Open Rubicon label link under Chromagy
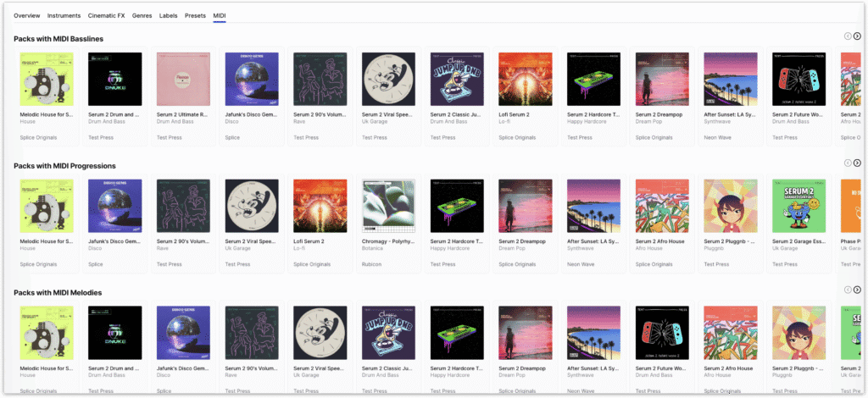Viewport: 868px width, 398px height. [x=371, y=264]
